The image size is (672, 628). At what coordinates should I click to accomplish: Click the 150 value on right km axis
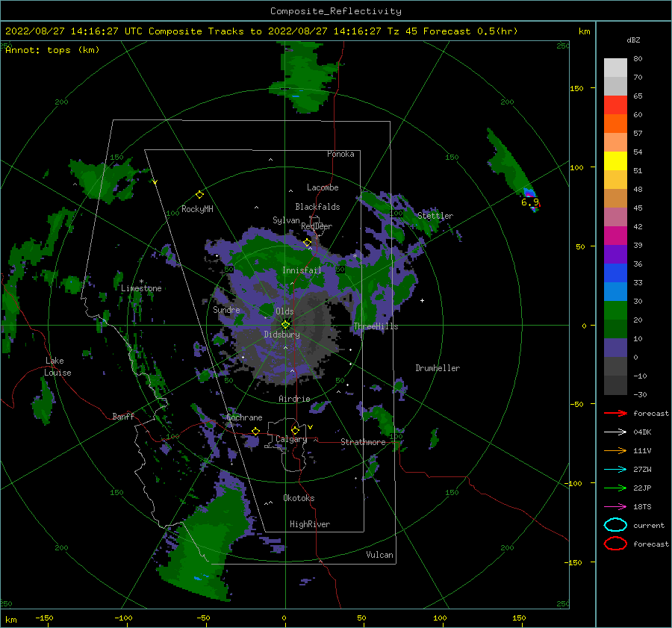coord(576,88)
